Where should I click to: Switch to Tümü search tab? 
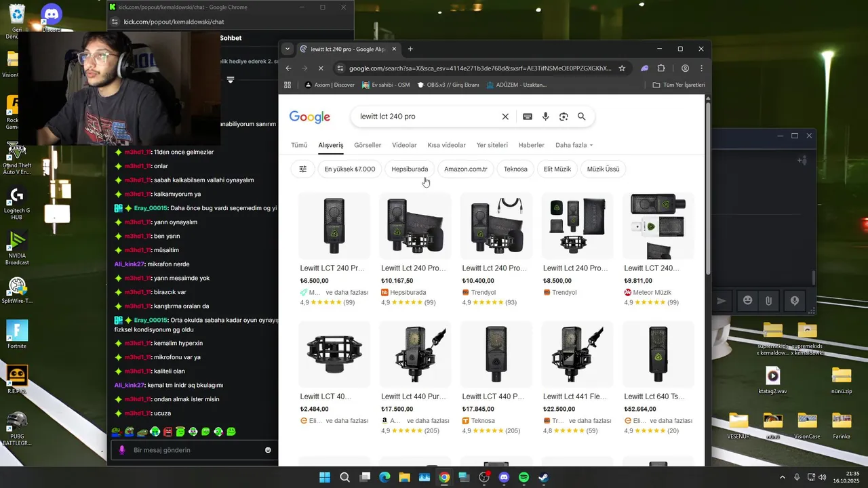coord(299,145)
